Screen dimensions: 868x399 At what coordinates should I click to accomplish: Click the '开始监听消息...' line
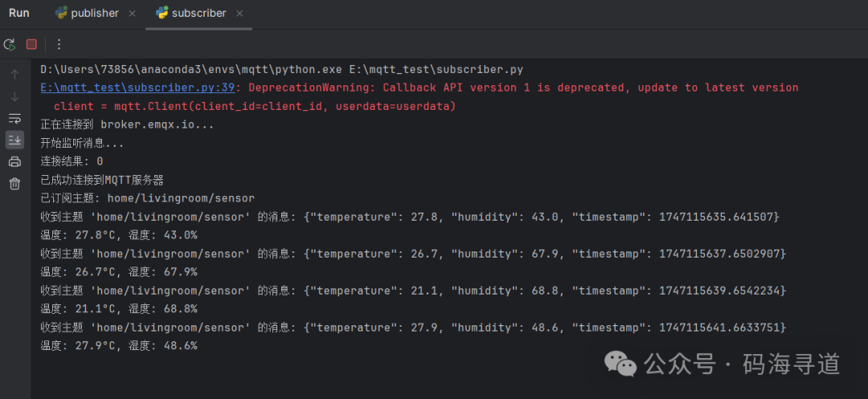(x=82, y=143)
